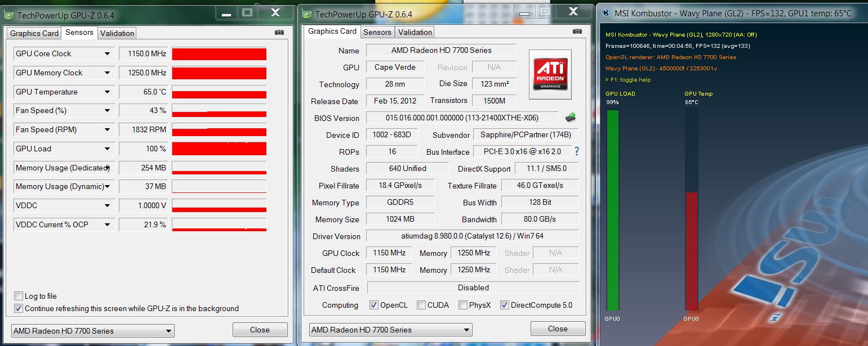Click the Cape Verde GPU field
Screen dimensions: 868x346
point(395,67)
